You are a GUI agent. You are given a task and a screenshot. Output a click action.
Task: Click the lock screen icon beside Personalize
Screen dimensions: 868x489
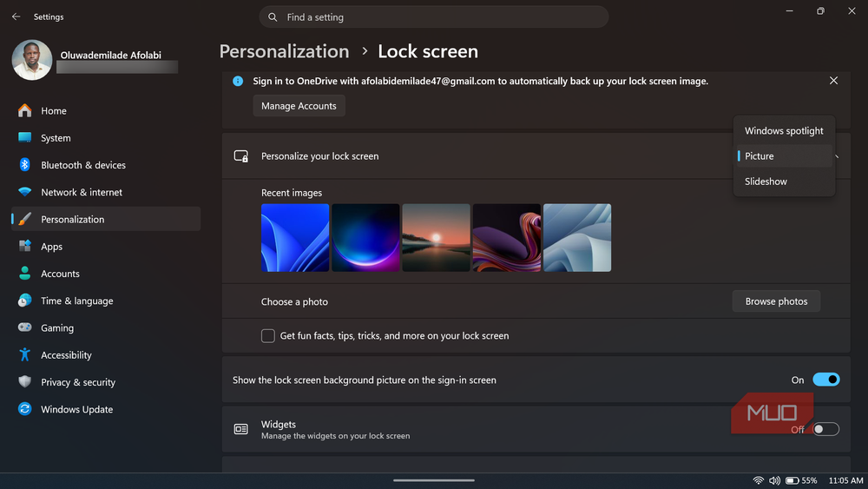tap(240, 156)
